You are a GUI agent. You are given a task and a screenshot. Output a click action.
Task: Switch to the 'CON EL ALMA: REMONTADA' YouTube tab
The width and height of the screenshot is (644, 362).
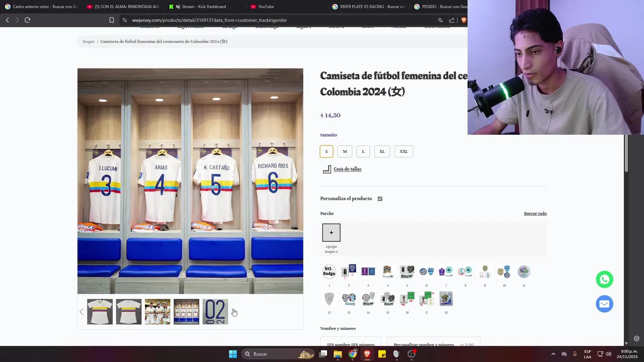[123, 7]
